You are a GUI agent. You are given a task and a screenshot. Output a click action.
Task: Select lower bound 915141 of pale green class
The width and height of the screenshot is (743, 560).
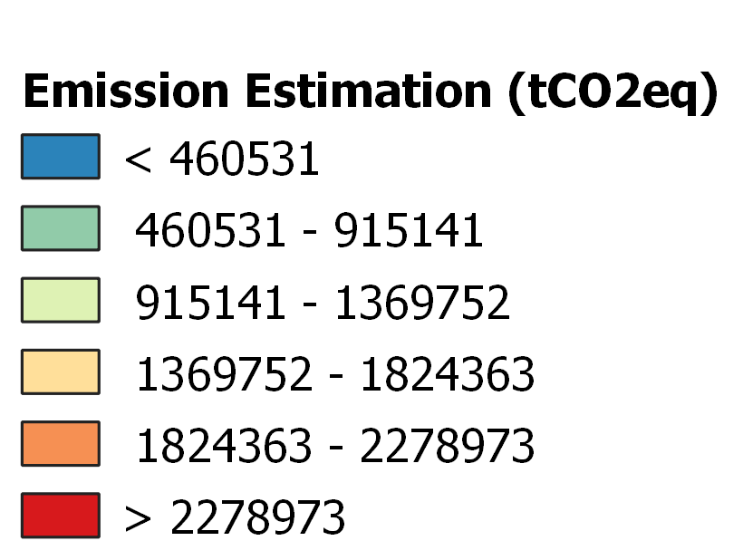[x=210, y=304]
